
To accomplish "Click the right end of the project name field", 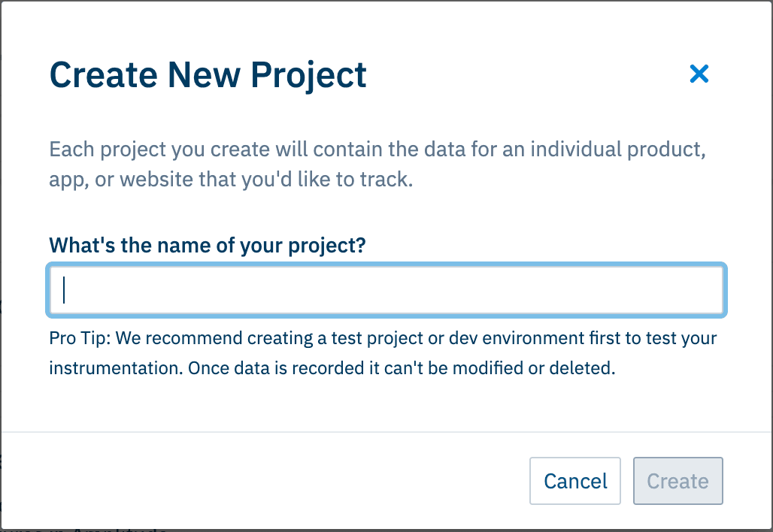I will tap(707, 290).
